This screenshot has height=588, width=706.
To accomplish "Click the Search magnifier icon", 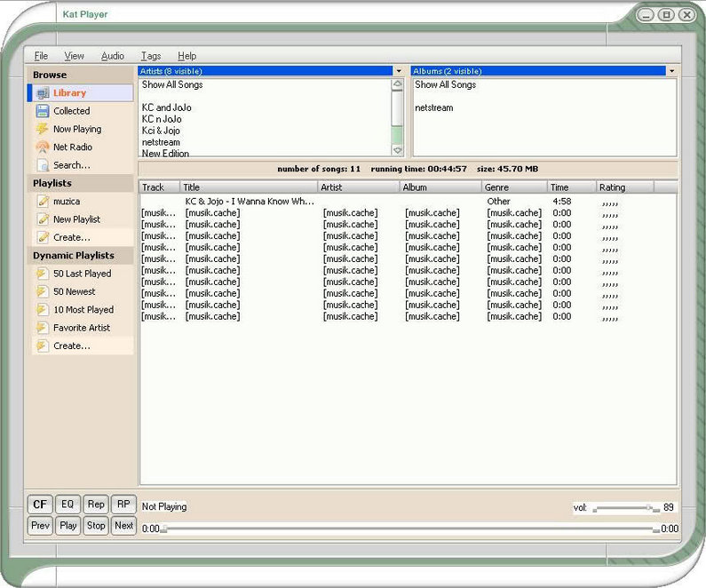I will tap(43, 165).
